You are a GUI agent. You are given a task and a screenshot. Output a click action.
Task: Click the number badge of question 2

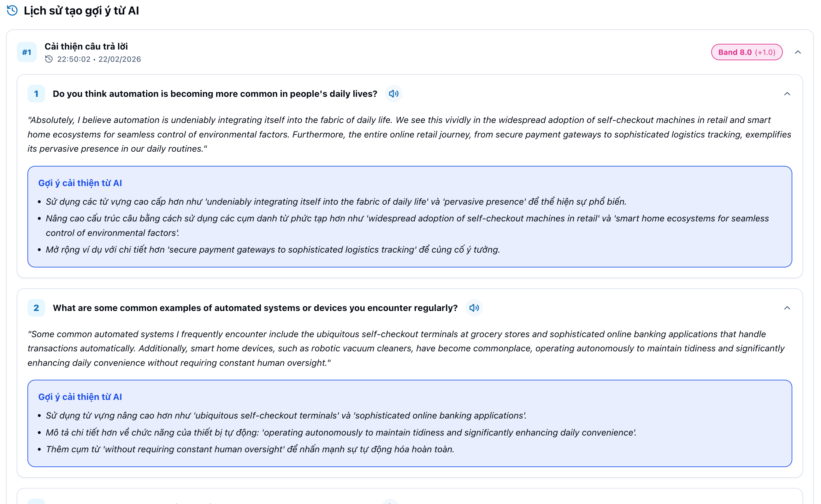pyautogui.click(x=36, y=308)
